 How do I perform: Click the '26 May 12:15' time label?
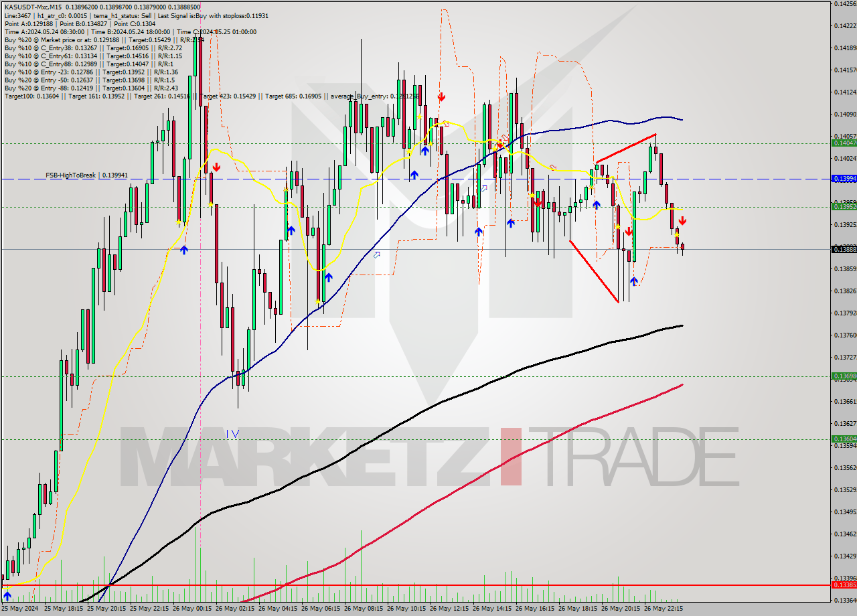(x=449, y=609)
